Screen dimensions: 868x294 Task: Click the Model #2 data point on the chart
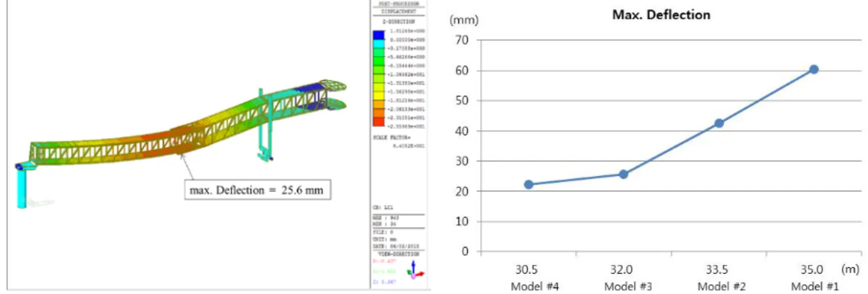(719, 123)
